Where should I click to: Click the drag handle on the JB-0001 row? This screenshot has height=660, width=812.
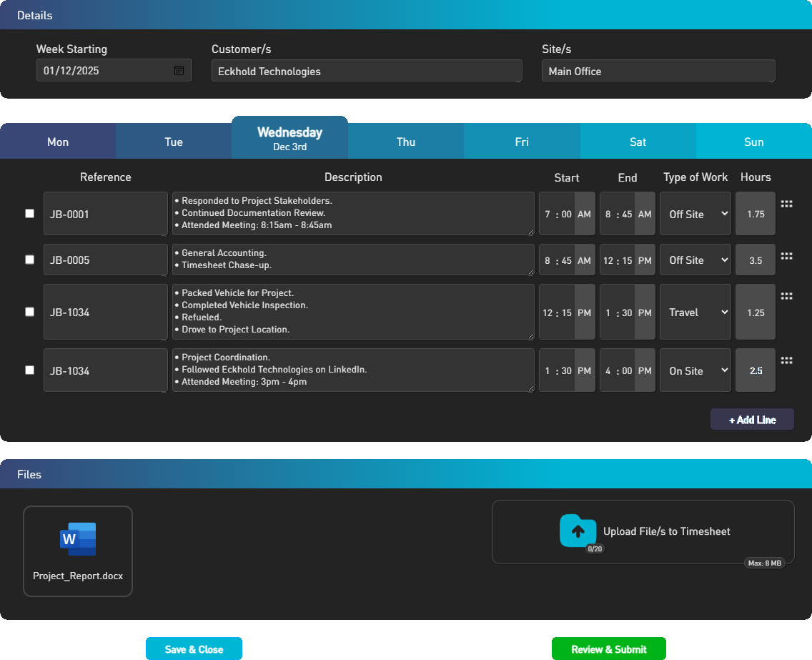point(786,203)
